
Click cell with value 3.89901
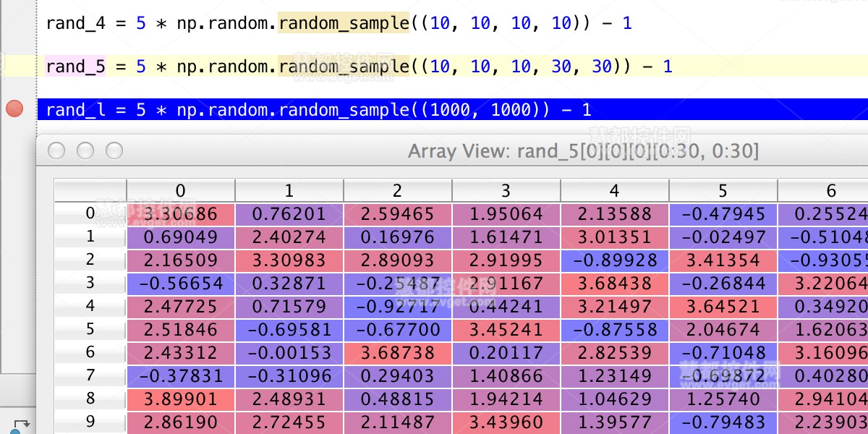[x=181, y=399]
